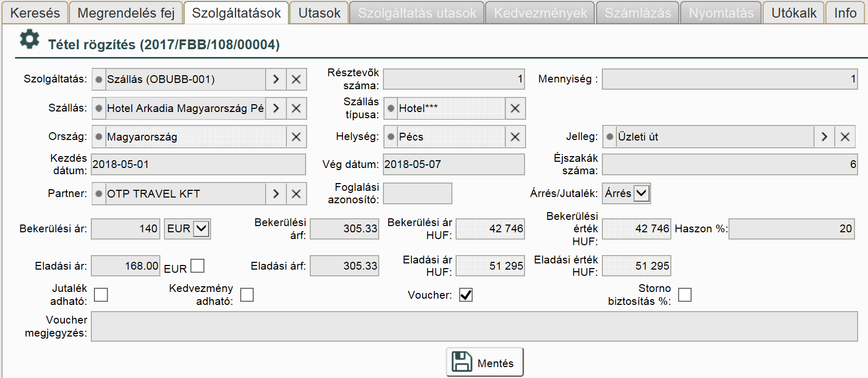Open Szolgáltatás lookup arrow
Image resolution: width=868 pixels, height=378 pixels.
pyautogui.click(x=276, y=79)
